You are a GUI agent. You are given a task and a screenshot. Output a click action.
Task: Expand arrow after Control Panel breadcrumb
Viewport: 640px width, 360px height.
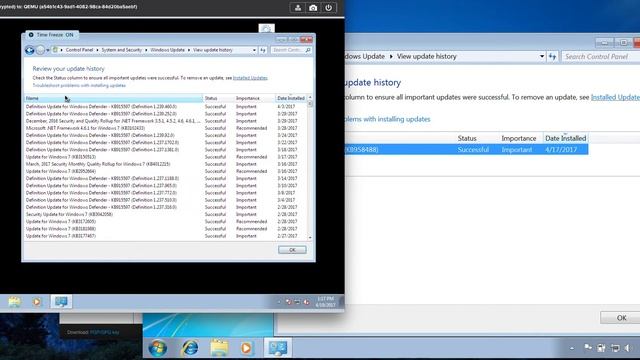pyautogui.click(x=97, y=50)
